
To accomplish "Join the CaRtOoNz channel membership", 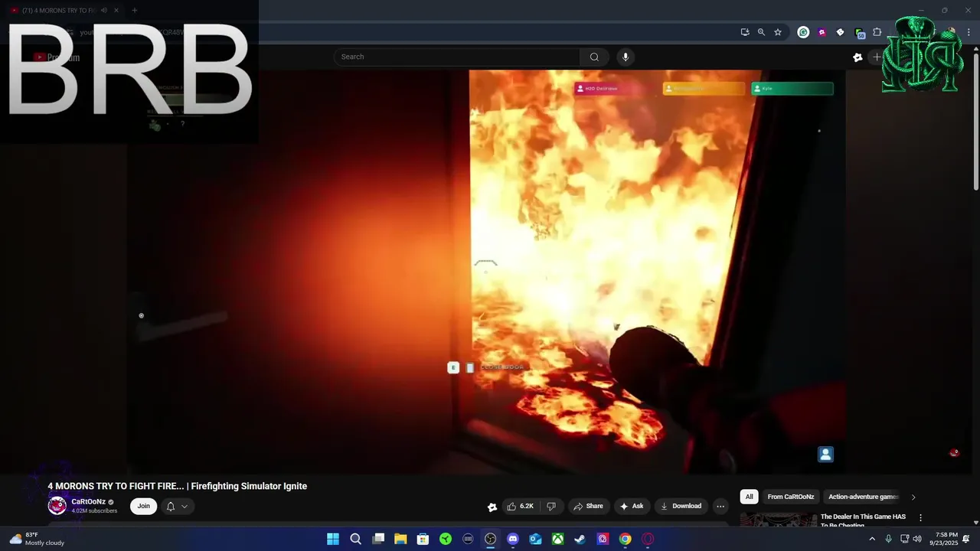I will pos(143,506).
